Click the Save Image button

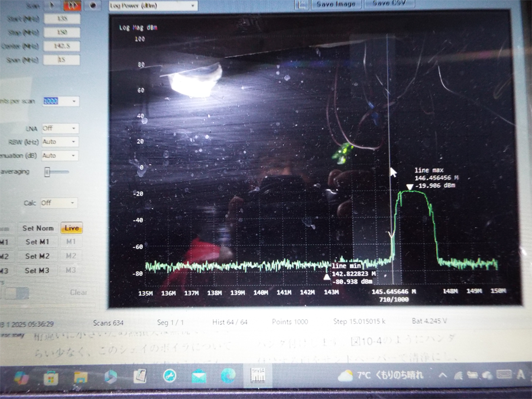click(x=336, y=4)
